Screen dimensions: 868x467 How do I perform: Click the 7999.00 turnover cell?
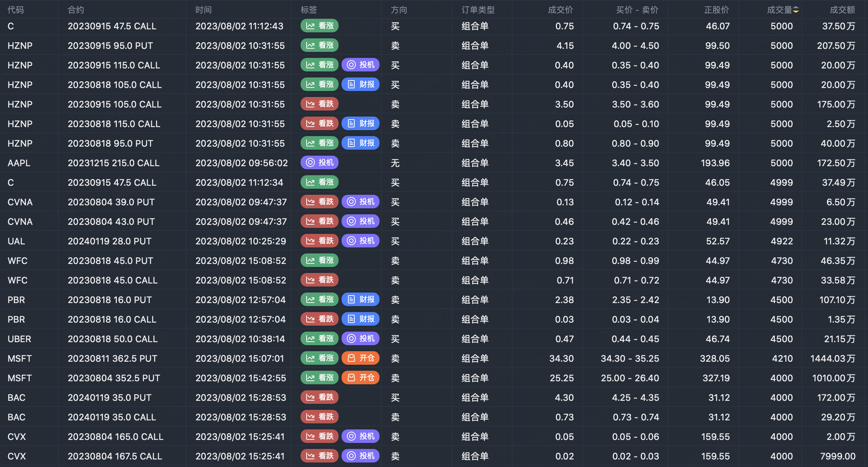(838, 456)
